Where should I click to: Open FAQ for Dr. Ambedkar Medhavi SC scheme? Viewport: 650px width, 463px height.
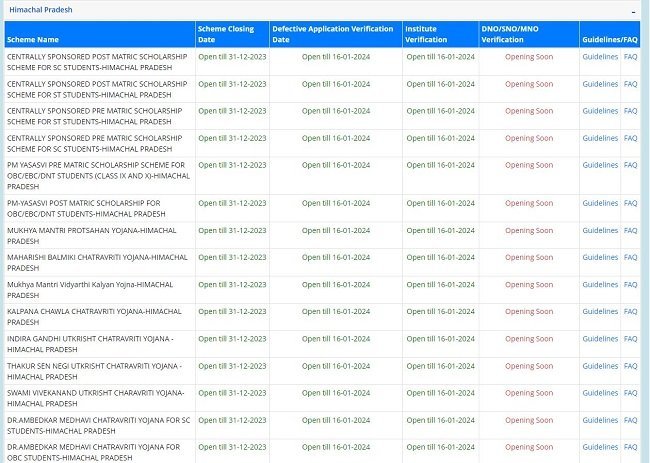coord(630,420)
